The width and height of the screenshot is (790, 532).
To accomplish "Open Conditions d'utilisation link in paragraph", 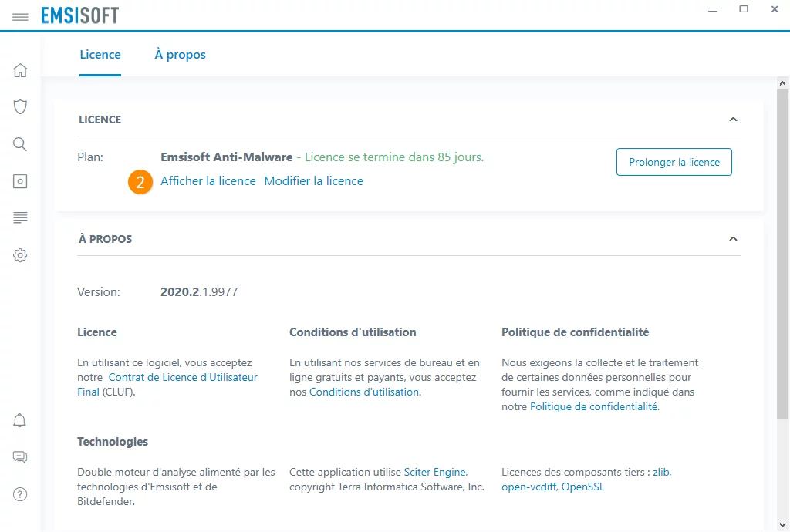I will coord(364,392).
